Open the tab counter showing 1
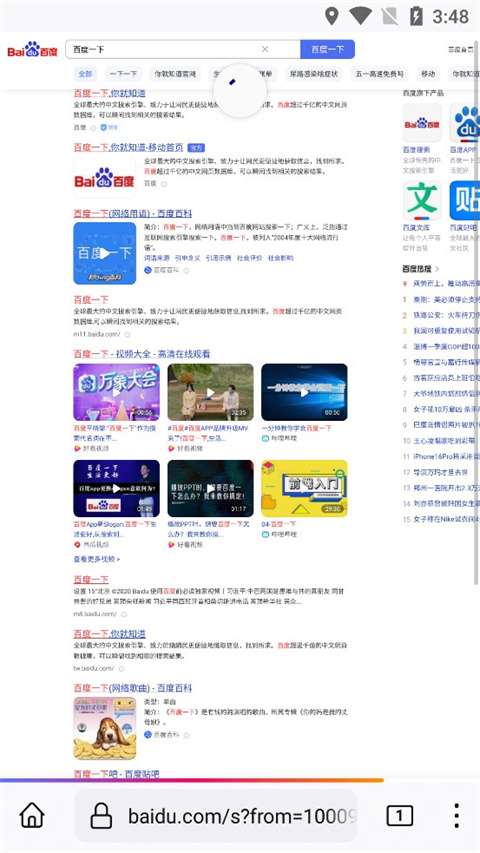Viewport: 480px width, 853px height. 399,815
